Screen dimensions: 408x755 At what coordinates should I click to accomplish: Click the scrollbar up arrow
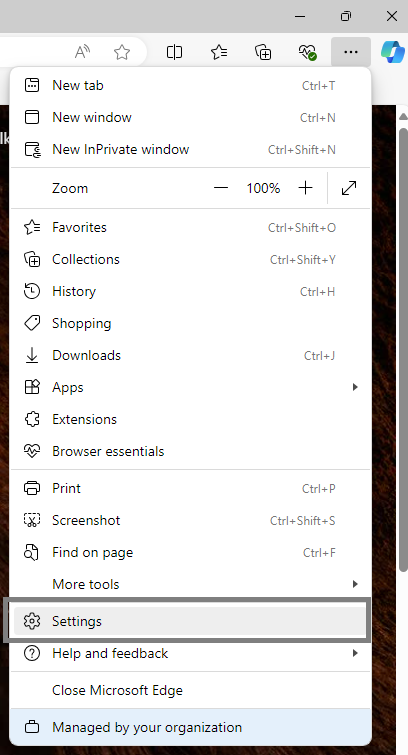pyautogui.click(x=404, y=116)
